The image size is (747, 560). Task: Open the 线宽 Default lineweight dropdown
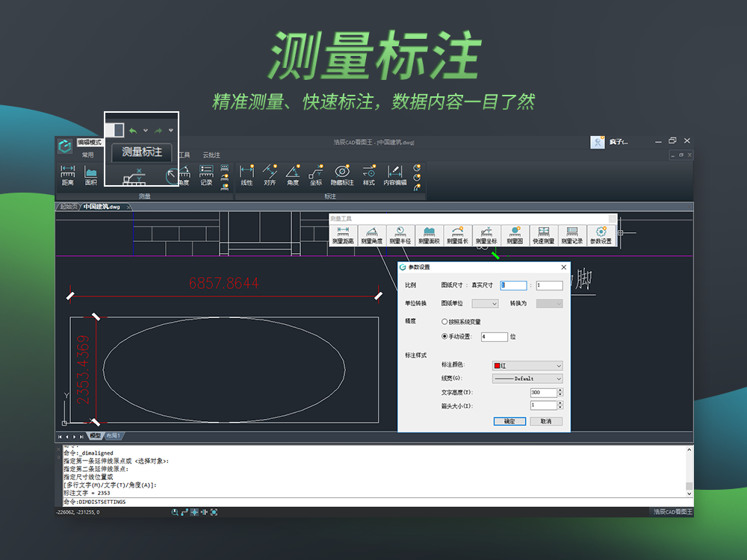527,379
